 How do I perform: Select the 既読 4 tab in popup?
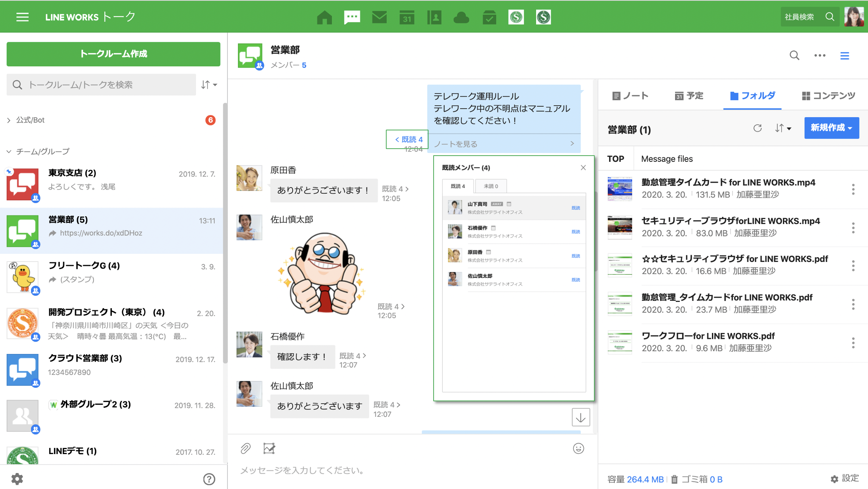click(458, 186)
